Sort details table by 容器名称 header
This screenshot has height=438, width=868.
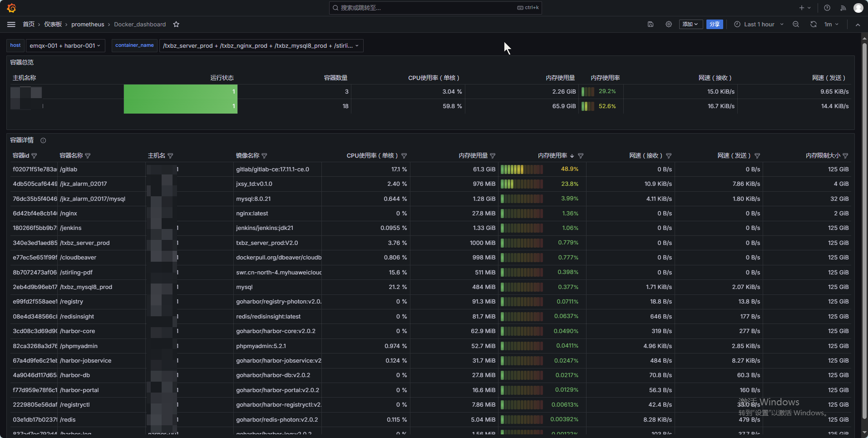point(71,156)
